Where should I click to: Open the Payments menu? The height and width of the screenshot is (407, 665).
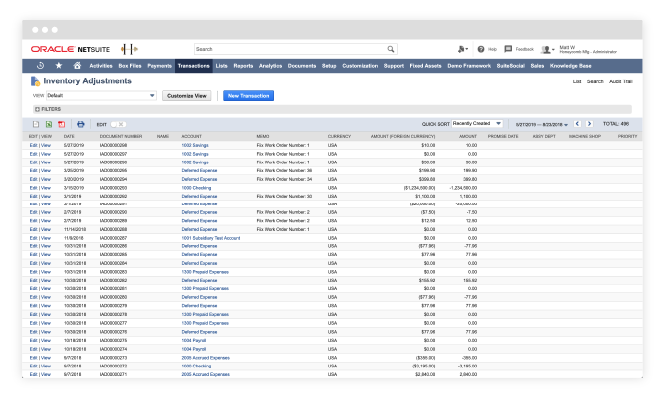[159, 66]
